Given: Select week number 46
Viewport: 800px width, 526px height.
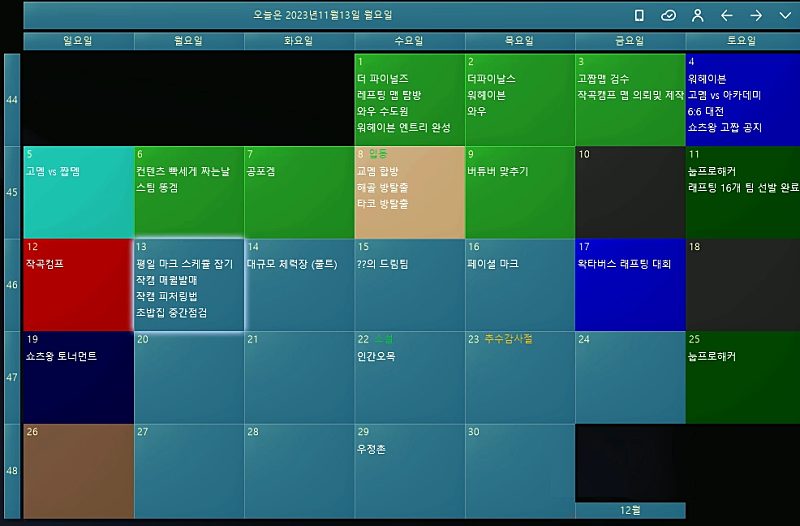Looking at the screenshot, I should click(12, 285).
